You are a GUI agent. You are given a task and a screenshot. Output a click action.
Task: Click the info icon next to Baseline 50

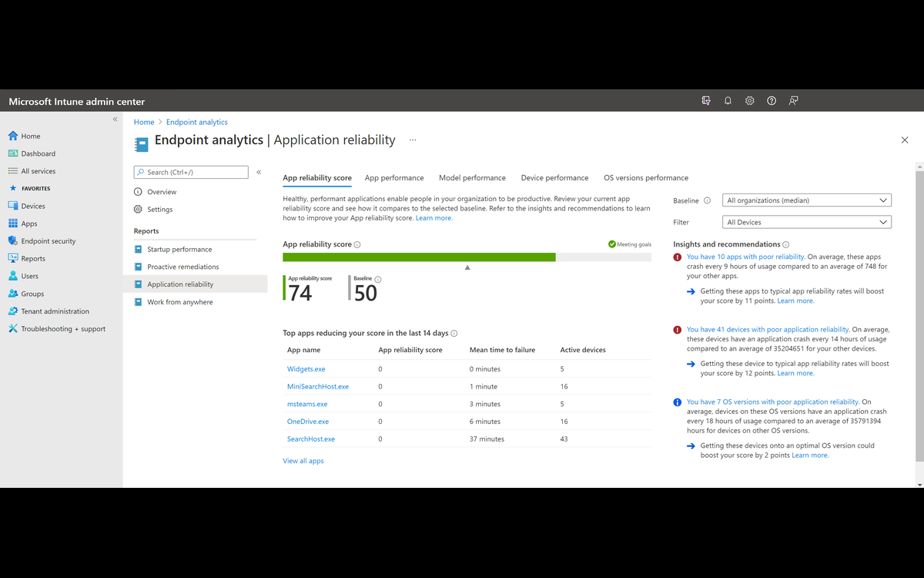(377, 280)
